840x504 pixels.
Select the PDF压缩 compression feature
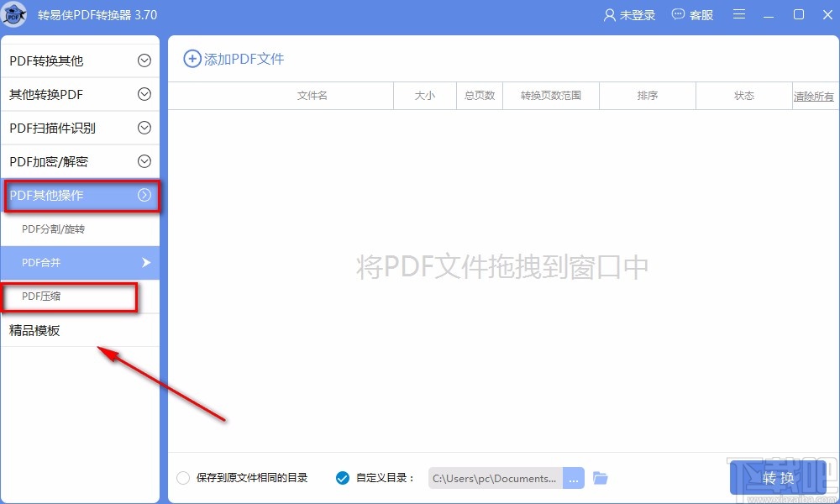pyautogui.click(x=42, y=296)
